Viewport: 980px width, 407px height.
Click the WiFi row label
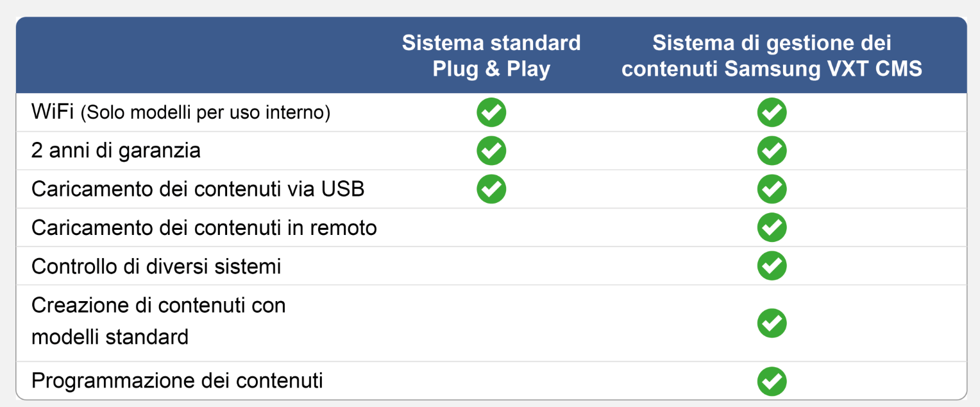pos(53,113)
